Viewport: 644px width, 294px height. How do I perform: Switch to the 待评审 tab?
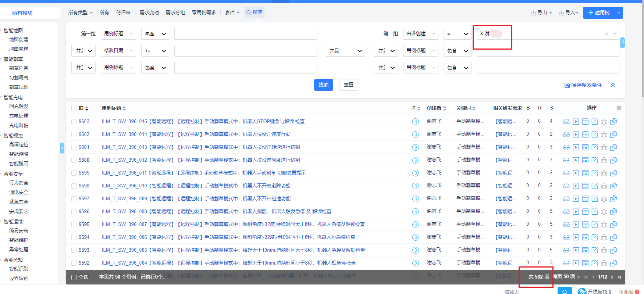(x=123, y=12)
